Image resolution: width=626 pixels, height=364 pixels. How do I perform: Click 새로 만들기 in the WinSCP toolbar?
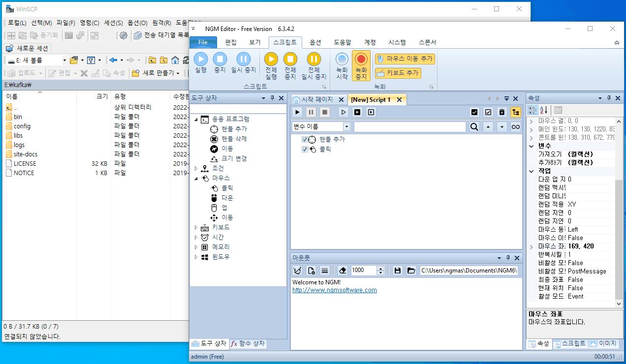(x=156, y=73)
